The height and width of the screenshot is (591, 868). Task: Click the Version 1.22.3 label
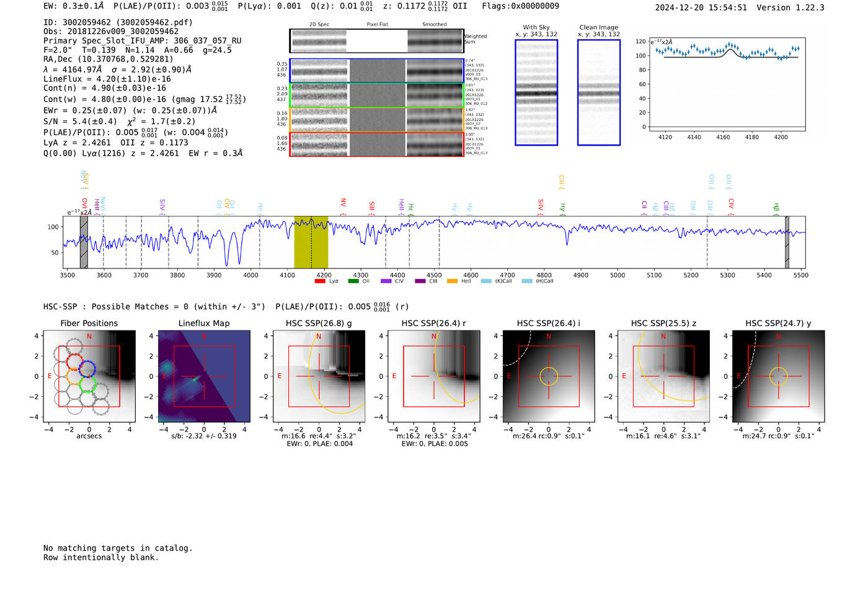(x=790, y=7)
